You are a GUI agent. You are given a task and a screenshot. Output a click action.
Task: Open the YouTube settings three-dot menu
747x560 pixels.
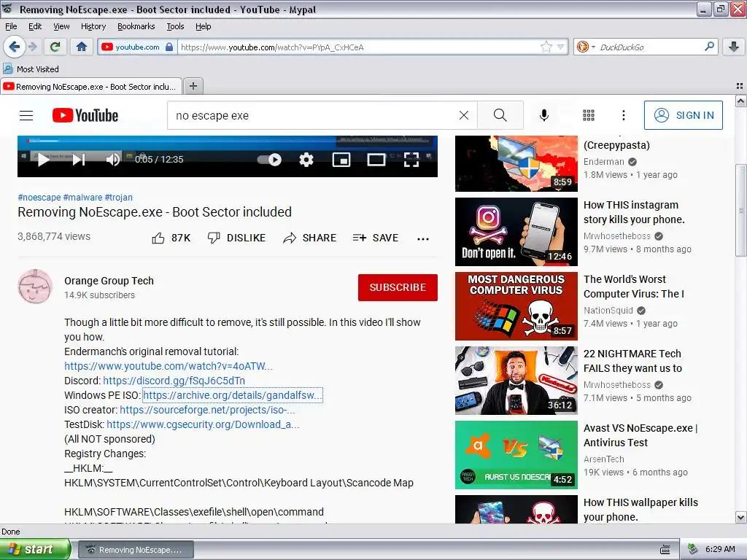(623, 115)
